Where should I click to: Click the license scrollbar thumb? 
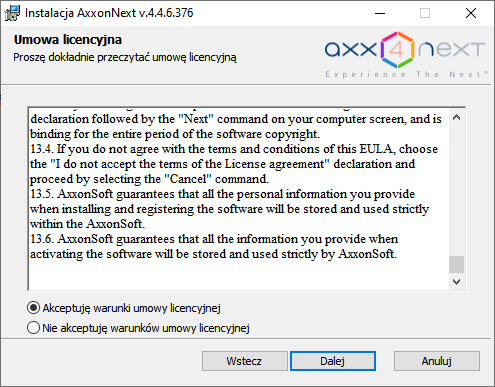[x=456, y=264]
